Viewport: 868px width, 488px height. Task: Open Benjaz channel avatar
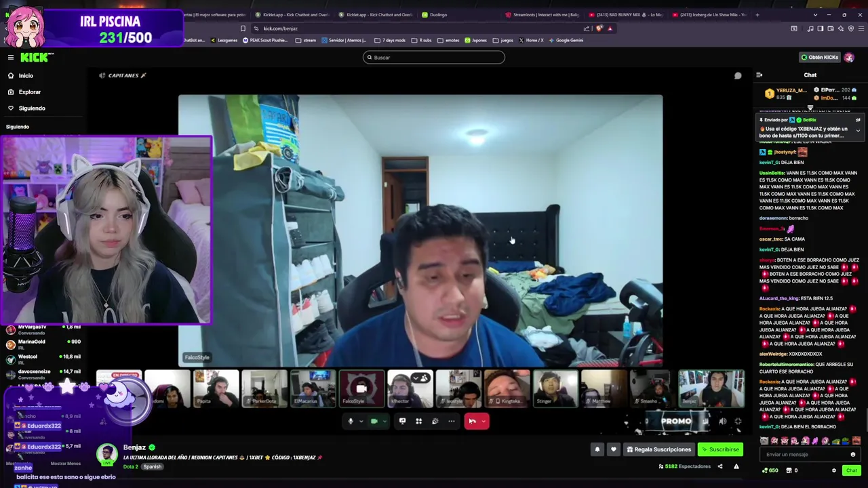pyautogui.click(x=106, y=454)
